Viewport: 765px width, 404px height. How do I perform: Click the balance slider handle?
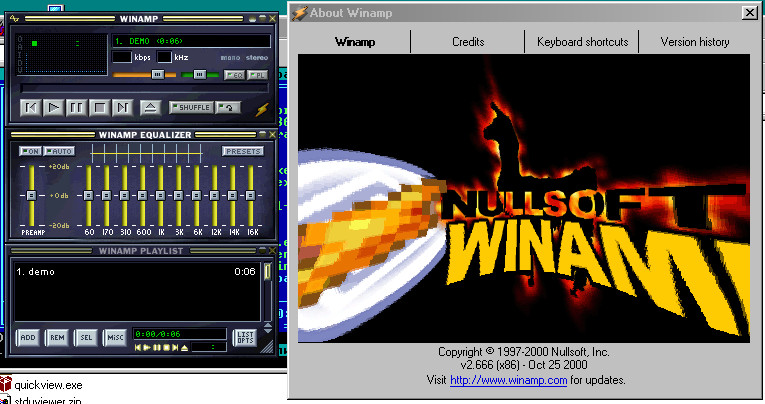pyautogui.click(x=199, y=75)
